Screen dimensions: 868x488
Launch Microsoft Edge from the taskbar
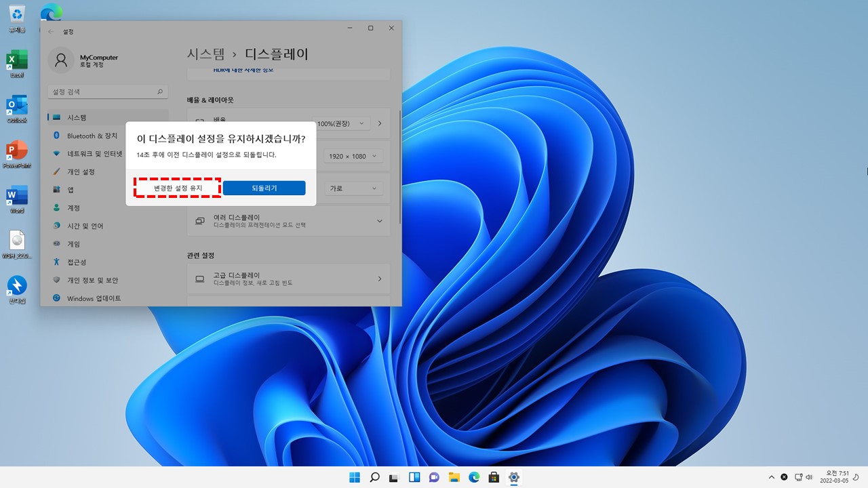[x=474, y=477]
